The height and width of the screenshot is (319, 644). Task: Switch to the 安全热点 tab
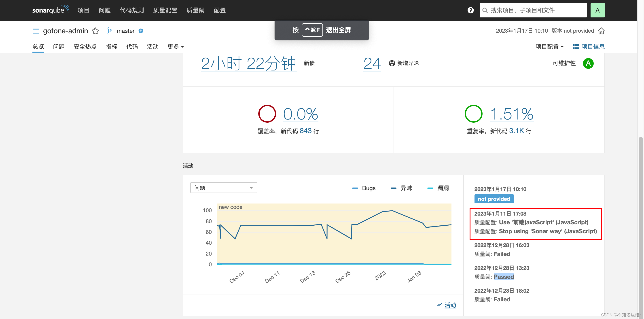coord(85,47)
